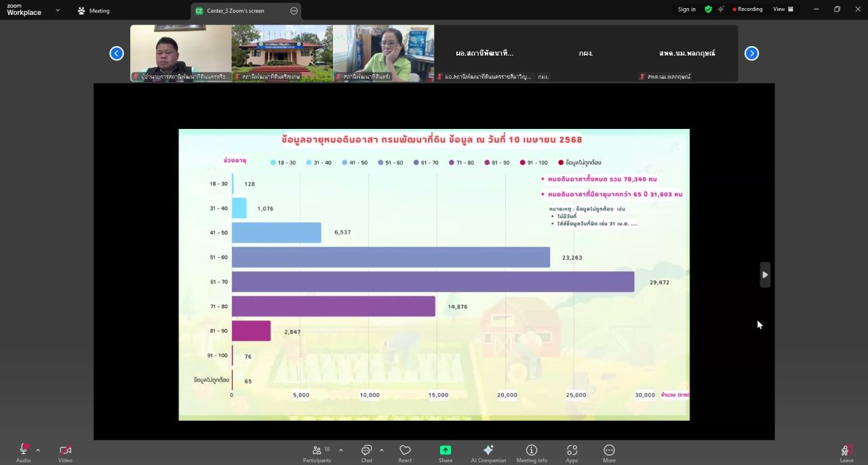Viewport: 868px width, 465px height.
Task: Open the Participants panel
Action: (317, 453)
